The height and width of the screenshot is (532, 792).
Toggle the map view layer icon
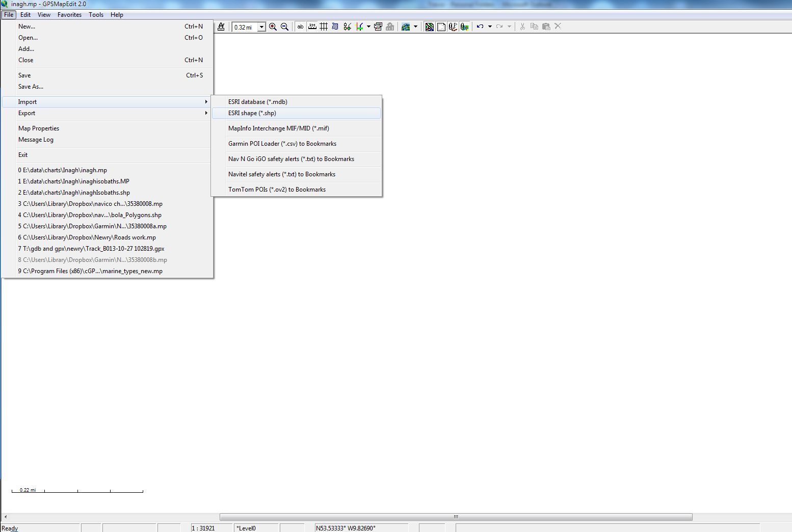[430, 26]
